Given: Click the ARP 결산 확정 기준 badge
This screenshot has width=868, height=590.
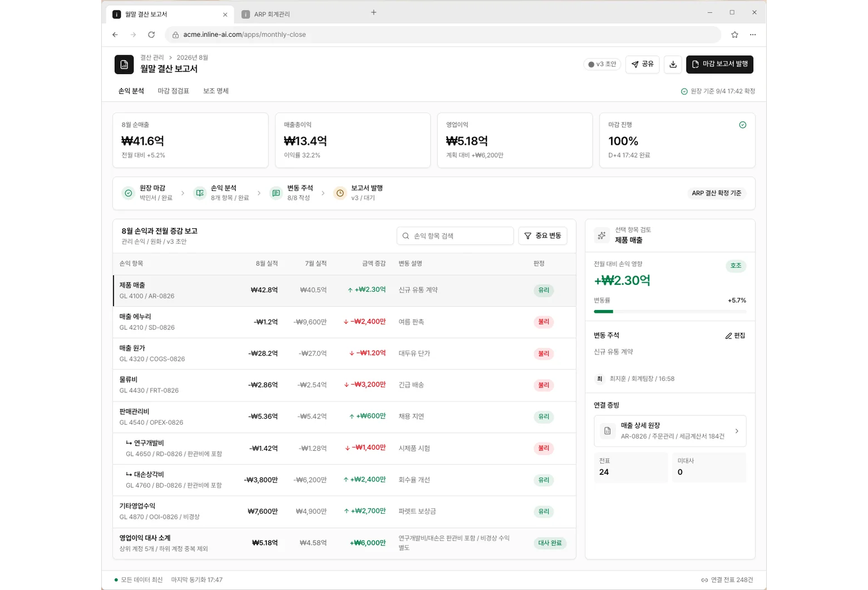Looking at the screenshot, I should coord(716,193).
